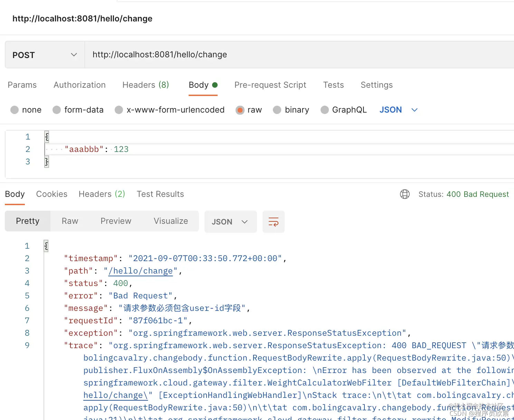Click line number 2 in request editor
Screen dimensions: 514x420
(28, 149)
